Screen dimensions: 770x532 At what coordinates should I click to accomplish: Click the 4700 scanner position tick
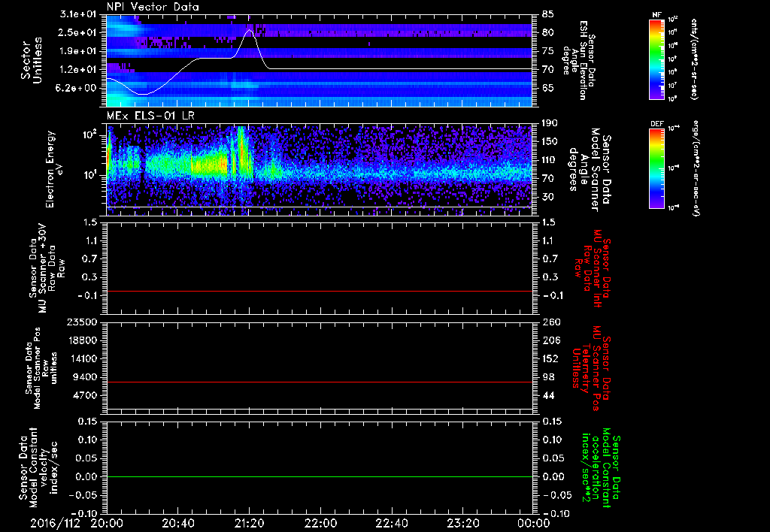tap(84, 395)
